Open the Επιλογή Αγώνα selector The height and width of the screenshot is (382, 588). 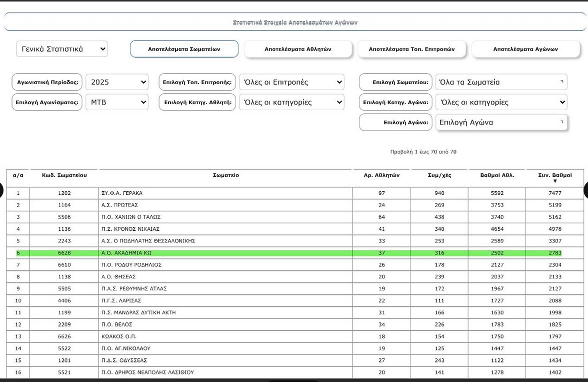point(501,122)
